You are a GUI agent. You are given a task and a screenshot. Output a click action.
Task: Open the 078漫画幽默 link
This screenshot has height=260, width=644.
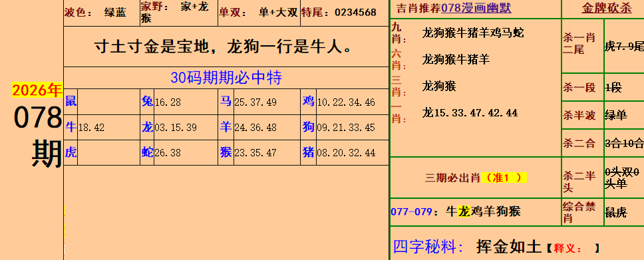click(476, 8)
